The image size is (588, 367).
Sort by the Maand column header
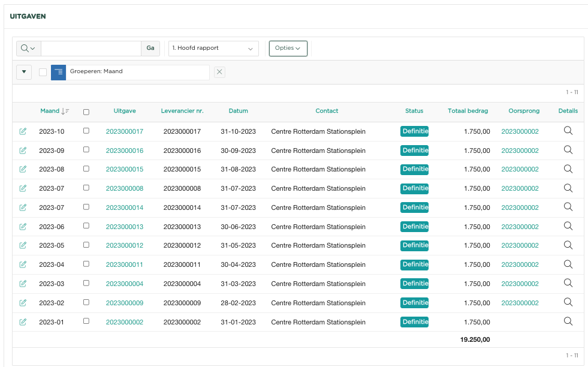pos(50,111)
